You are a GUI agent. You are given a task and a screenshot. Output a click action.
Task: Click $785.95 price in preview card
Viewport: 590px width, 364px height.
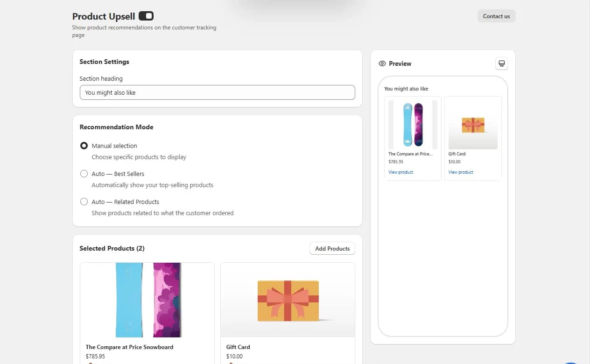click(x=396, y=162)
